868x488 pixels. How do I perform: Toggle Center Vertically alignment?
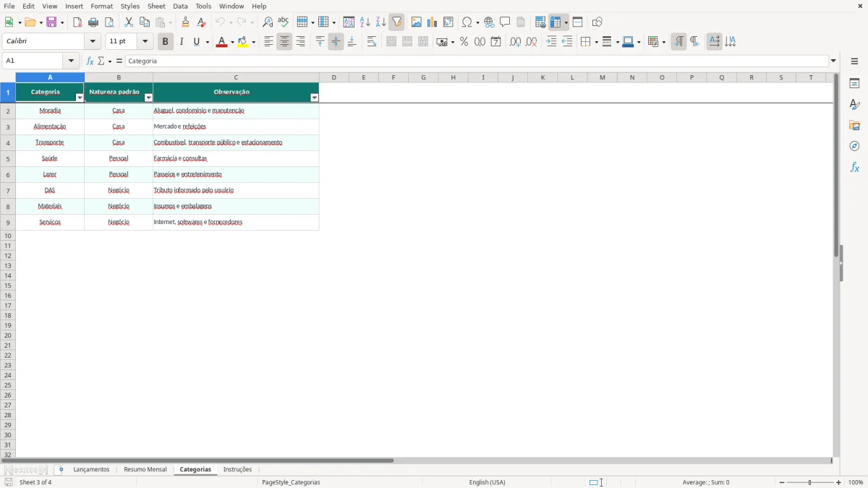(336, 42)
